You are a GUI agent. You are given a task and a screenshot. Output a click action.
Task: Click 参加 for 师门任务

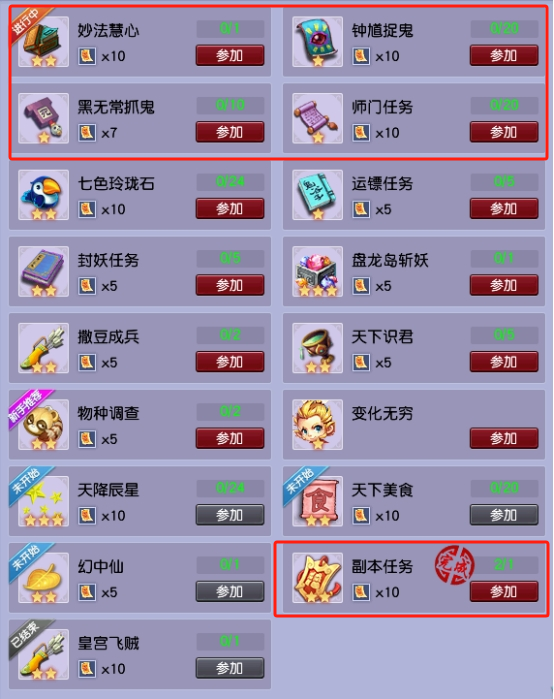click(504, 132)
